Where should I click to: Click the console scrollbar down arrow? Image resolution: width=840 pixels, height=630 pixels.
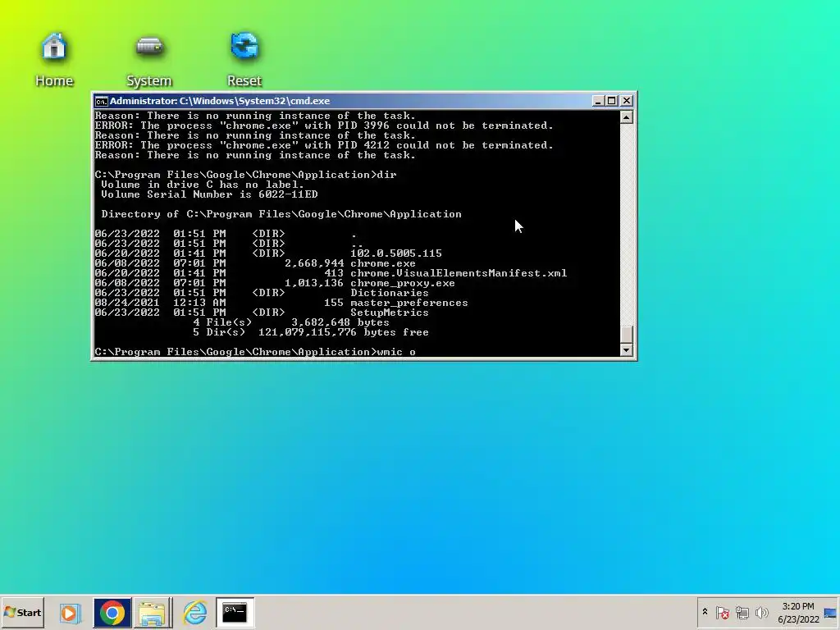[x=626, y=349]
